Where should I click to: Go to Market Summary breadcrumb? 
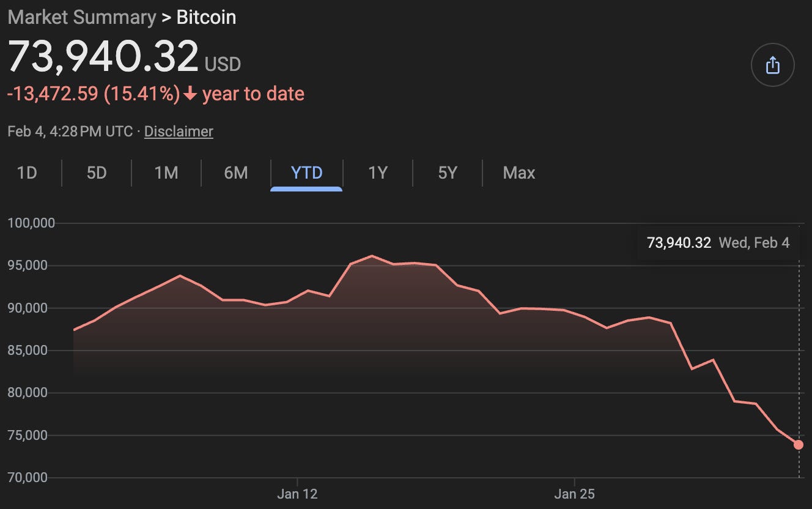point(82,17)
